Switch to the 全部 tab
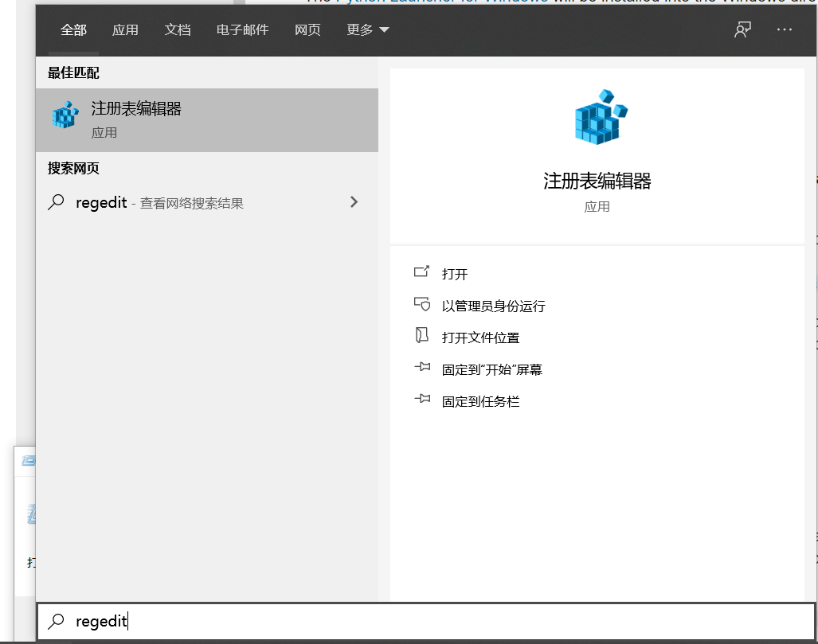This screenshot has height=644, width=818. [73, 30]
